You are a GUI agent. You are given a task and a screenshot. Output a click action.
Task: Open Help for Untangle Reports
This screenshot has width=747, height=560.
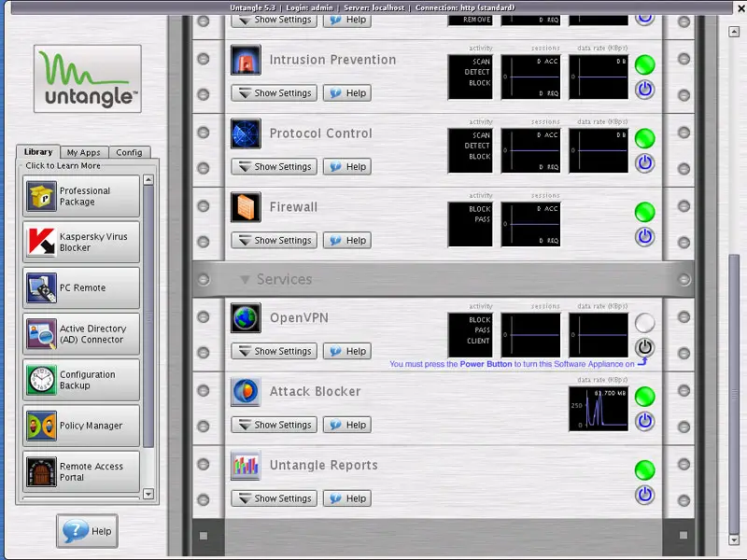coord(347,498)
